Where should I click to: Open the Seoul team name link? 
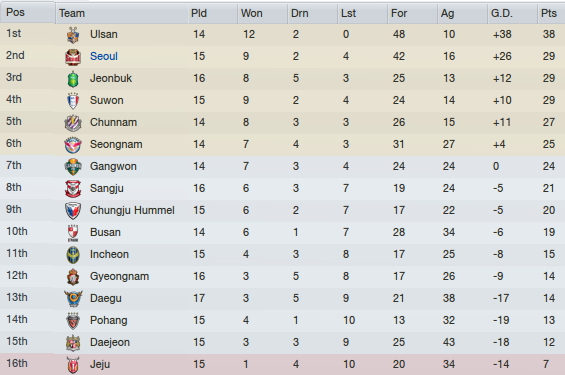(x=104, y=56)
